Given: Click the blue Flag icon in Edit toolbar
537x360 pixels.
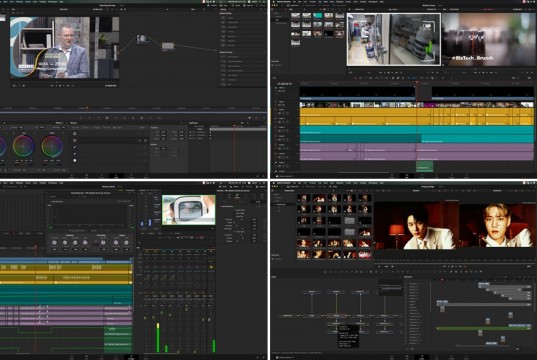Looking at the screenshot, I should 409,78.
